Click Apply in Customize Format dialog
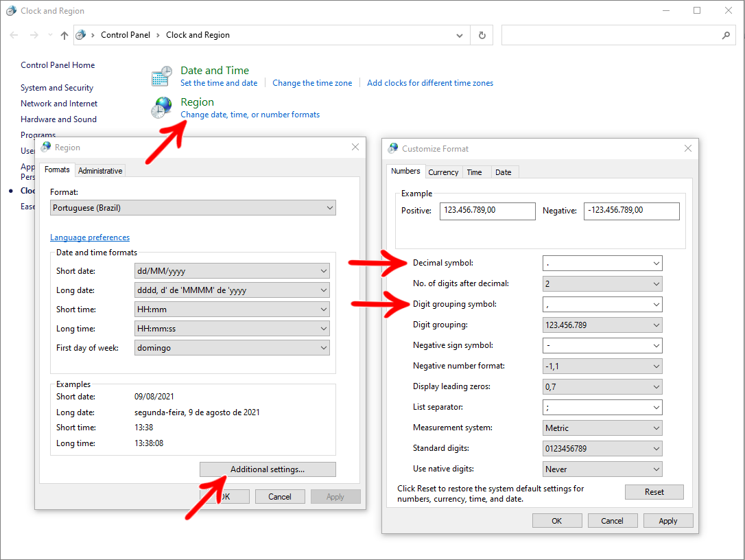 668,521
